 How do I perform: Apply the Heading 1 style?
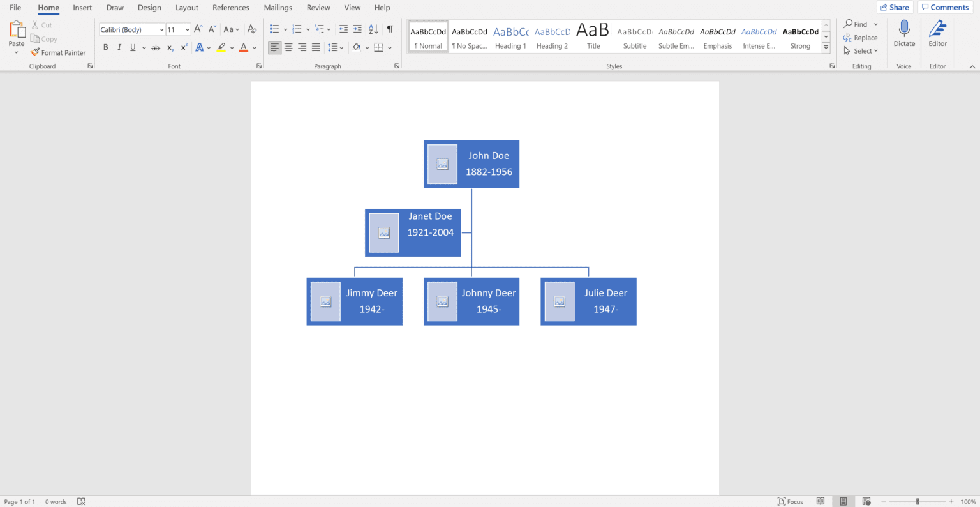tap(510, 35)
